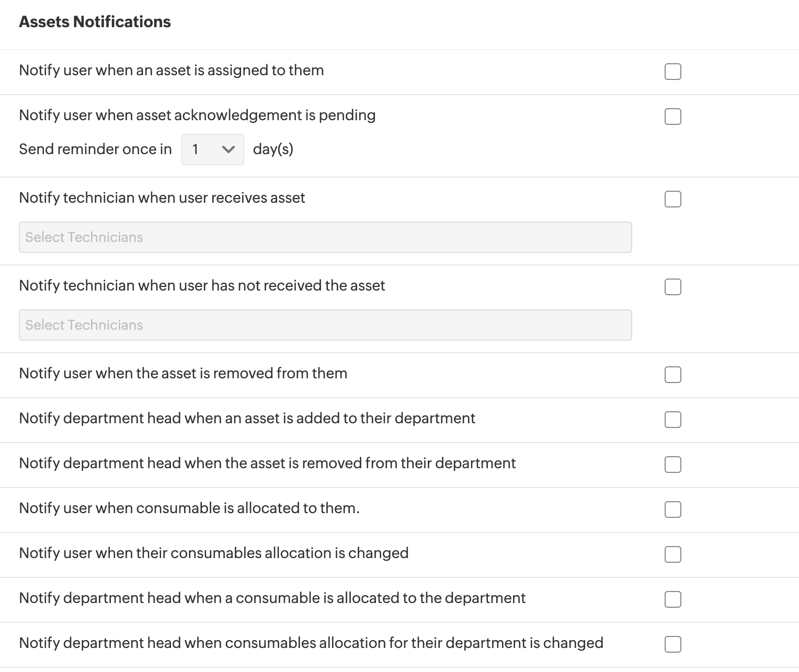Check user consumables allocation changed notification
Viewport: 799px width, 672px height.
tap(672, 554)
